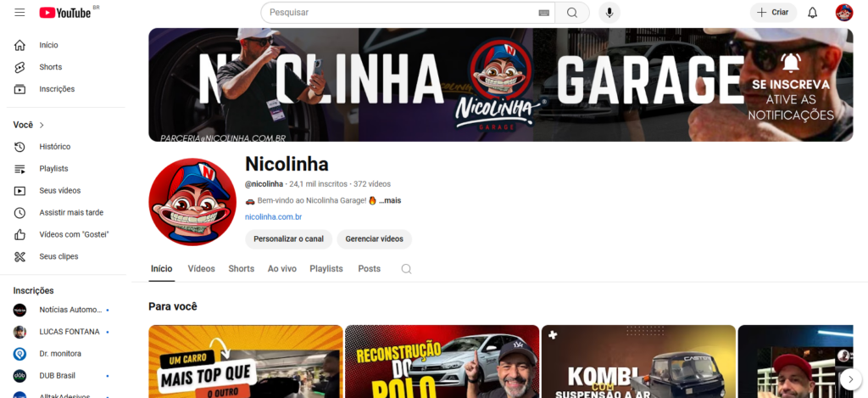Click the thumbs-up Vídeos com Gostei icon
This screenshot has height=398, width=868.
coord(20,234)
